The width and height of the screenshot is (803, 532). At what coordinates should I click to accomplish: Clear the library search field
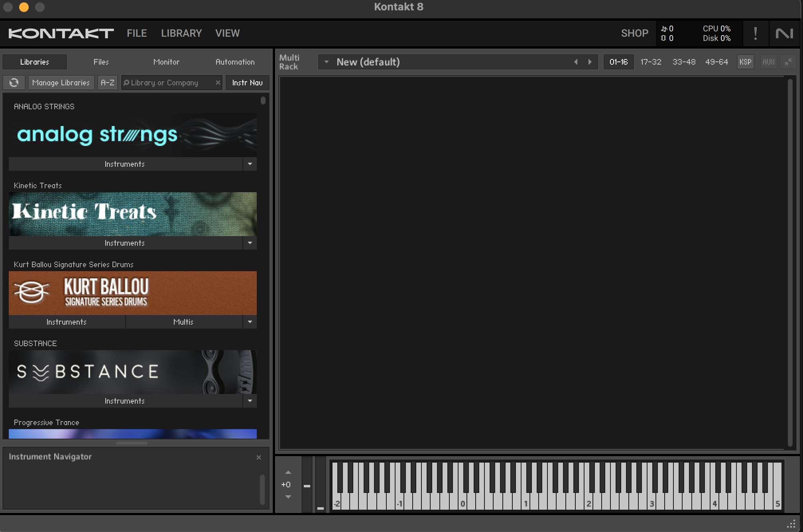coord(218,83)
